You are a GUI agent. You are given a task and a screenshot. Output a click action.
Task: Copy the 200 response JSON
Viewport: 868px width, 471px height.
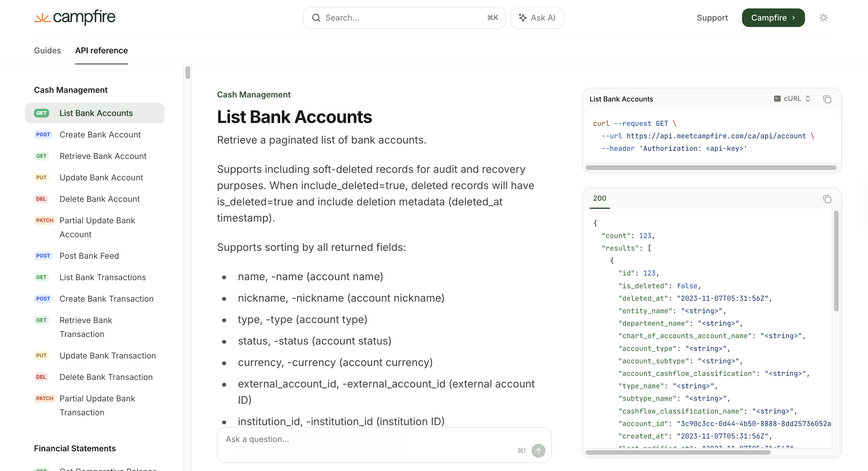[x=827, y=199]
